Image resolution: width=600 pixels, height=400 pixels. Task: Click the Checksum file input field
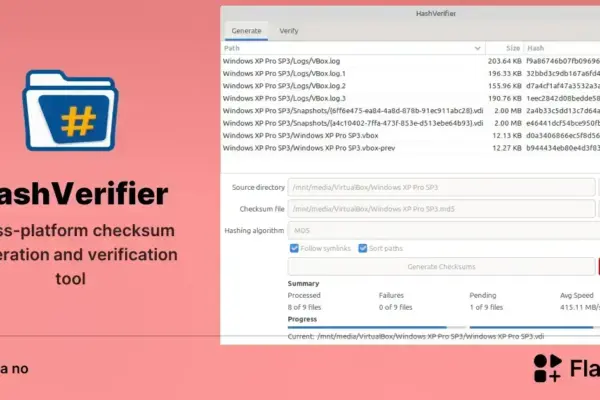441,209
